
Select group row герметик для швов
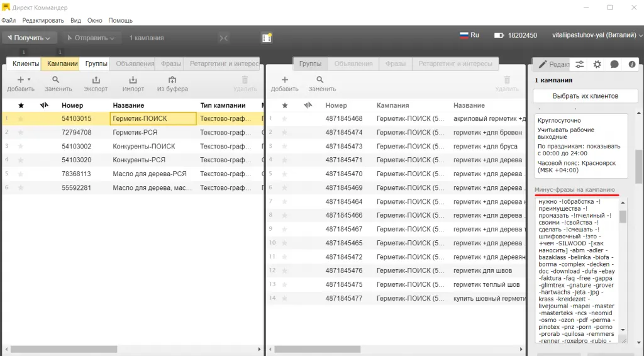[396, 270]
